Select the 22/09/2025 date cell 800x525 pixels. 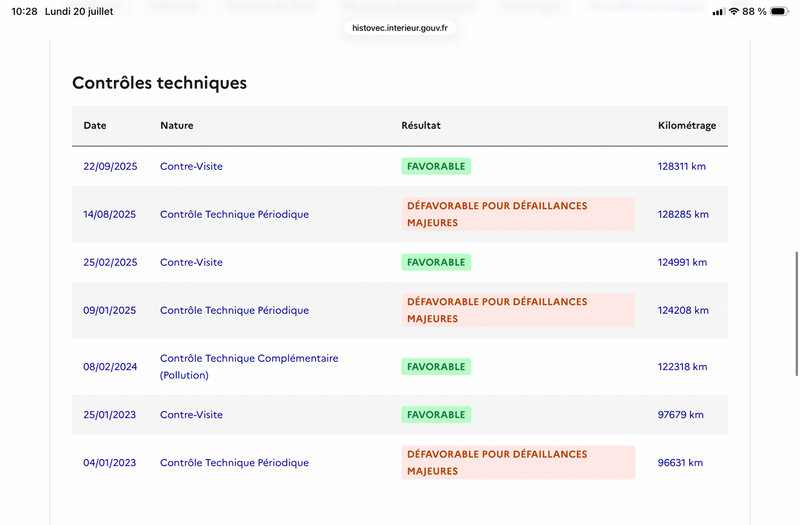[x=110, y=166]
